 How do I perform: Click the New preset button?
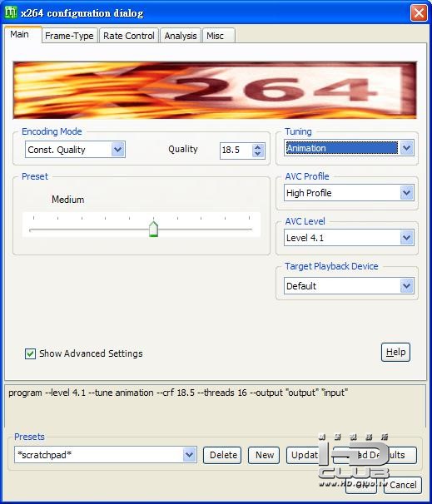tap(264, 455)
